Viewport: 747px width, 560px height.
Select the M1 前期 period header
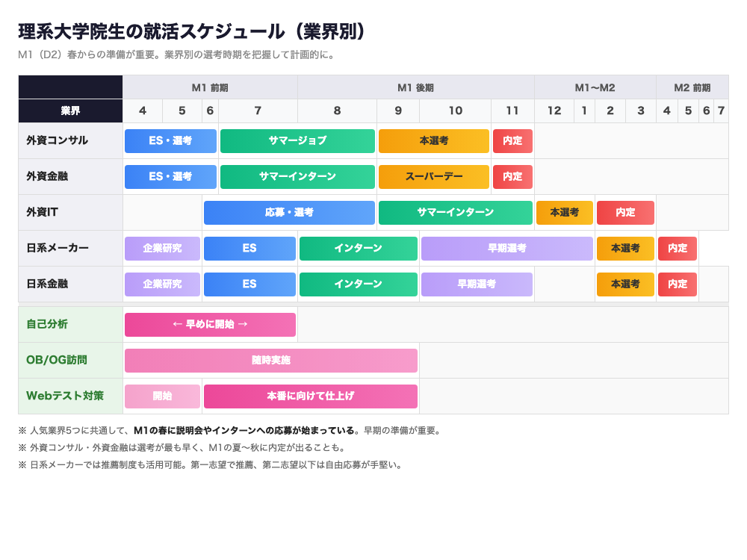pyautogui.click(x=210, y=87)
